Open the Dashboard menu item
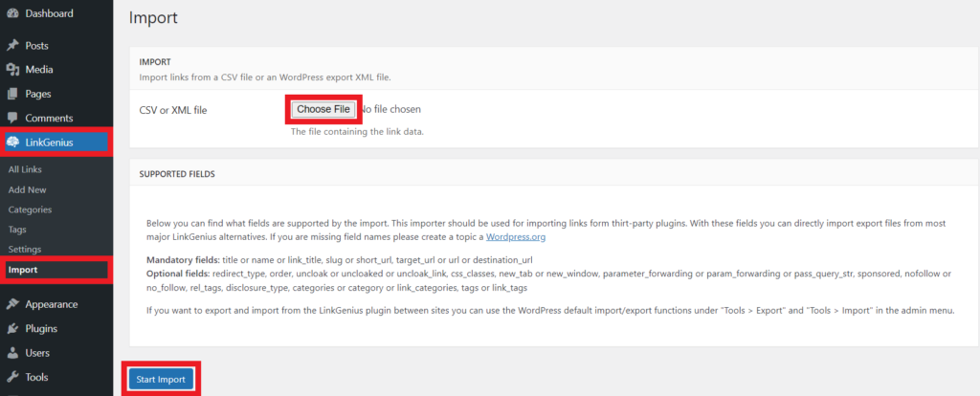The height and width of the screenshot is (396, 980). point(50,13)
